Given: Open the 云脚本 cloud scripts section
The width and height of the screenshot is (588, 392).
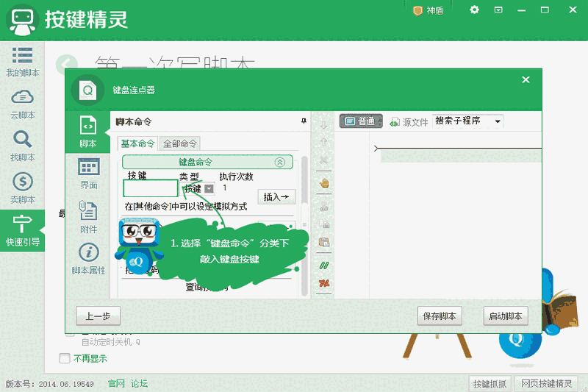Looking at the screenshot, I should point(23,104).
